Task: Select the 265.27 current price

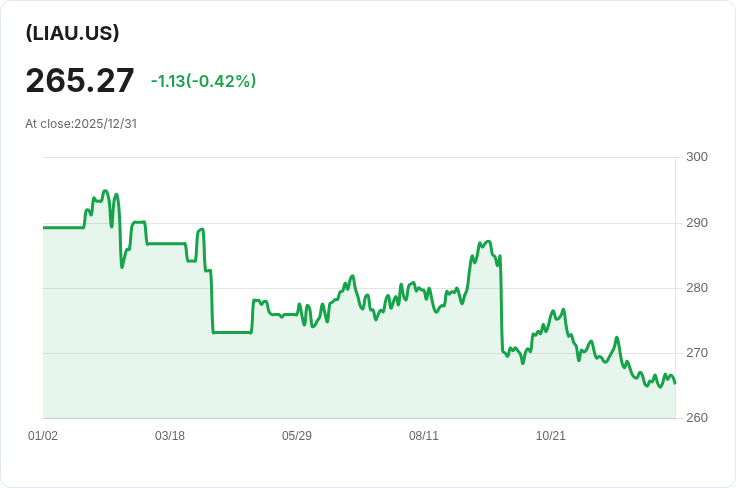Action: click(80, 80)
